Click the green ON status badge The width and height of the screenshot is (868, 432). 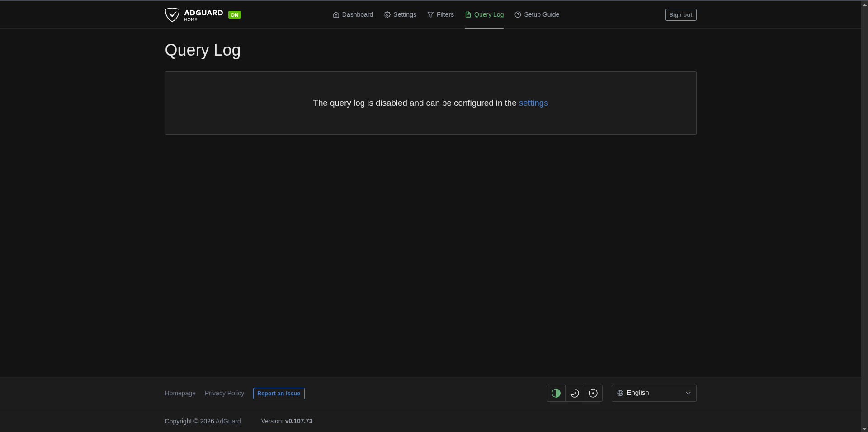point(235,15)
